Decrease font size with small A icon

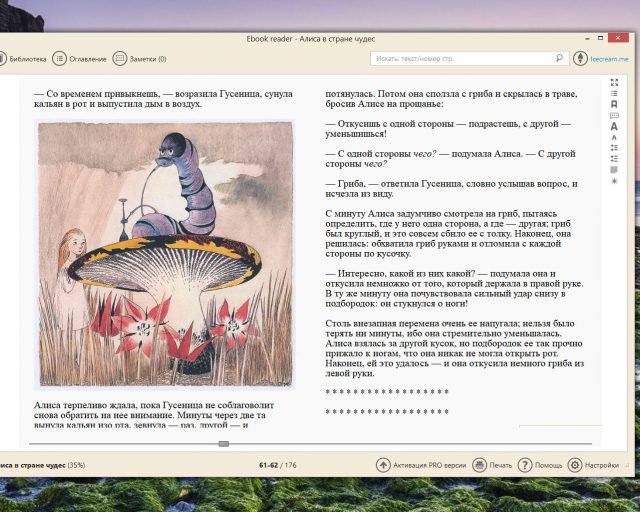pyautogui.click(x=614, y=138)
